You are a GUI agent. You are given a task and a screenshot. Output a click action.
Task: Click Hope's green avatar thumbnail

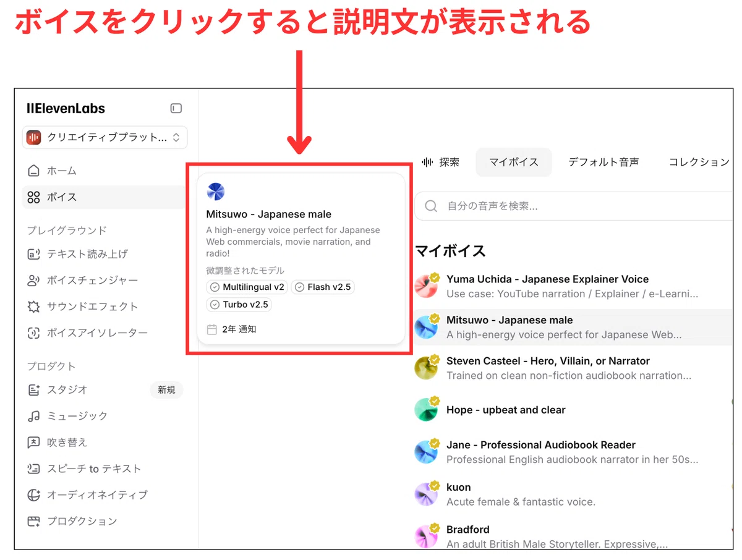426,410
